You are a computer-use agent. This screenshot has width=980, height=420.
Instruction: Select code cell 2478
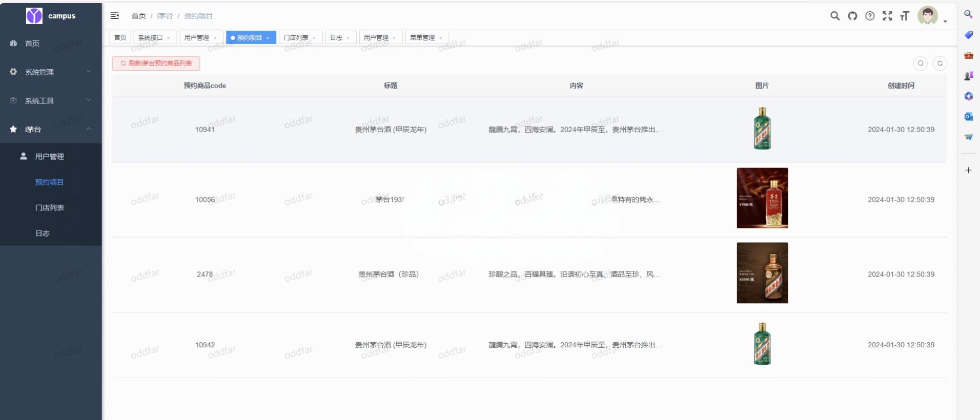pos(205,275)
